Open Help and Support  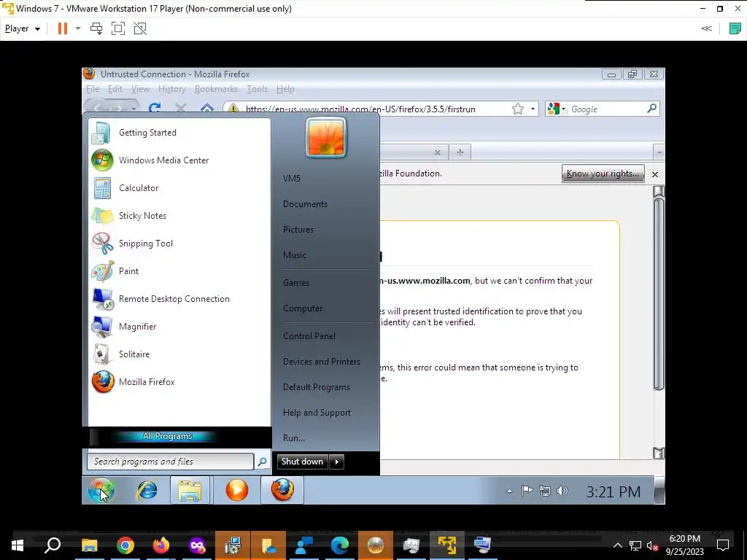317,413
